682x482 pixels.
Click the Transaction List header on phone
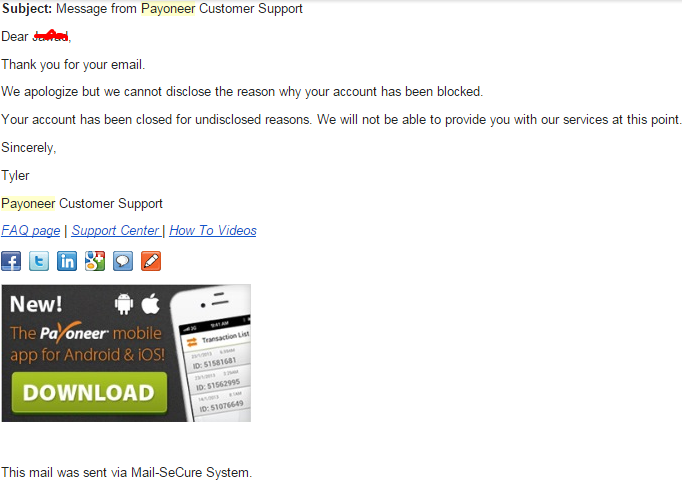(x=225, y=338)
